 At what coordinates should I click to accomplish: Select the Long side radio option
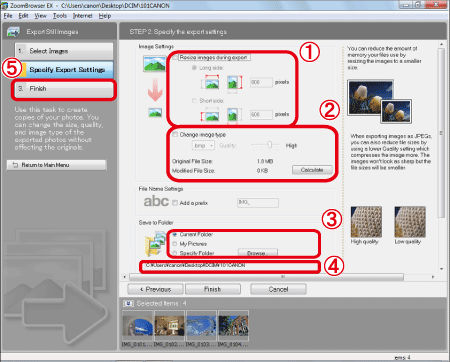[194, 68]
